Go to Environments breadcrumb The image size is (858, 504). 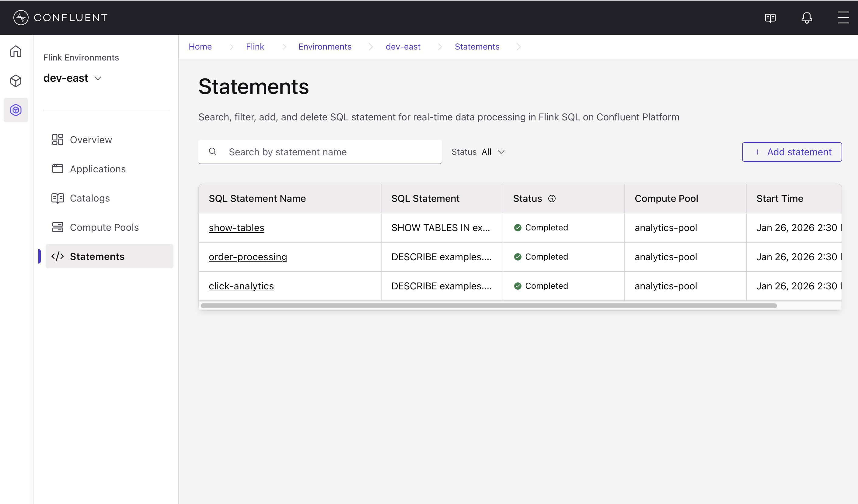(x=325, y=47)
